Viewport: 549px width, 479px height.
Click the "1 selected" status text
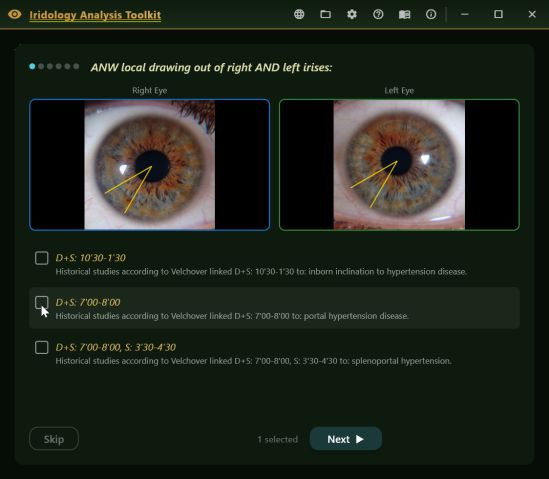click(278, 439)
